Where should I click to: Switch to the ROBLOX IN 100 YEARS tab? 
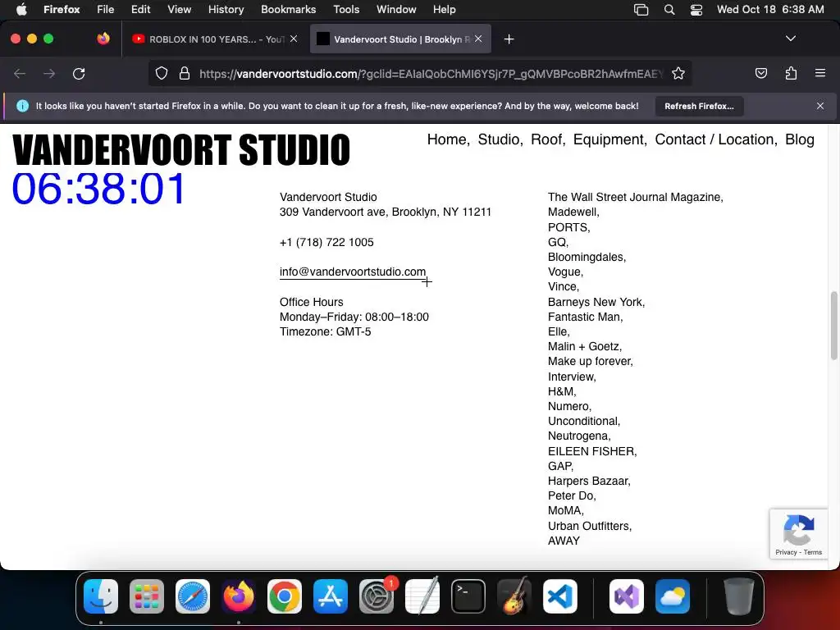[x=214, y=39]
